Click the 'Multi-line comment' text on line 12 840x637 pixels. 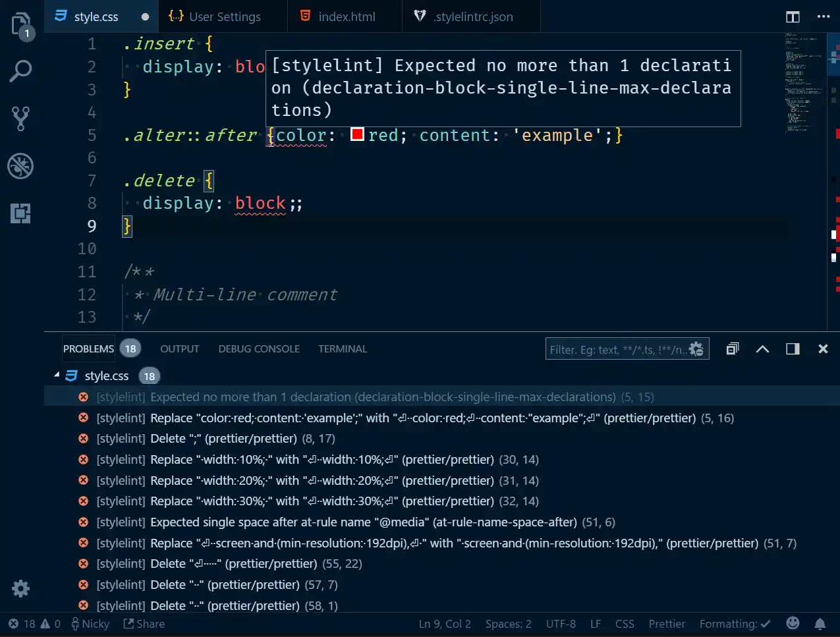tap(246, 294)
